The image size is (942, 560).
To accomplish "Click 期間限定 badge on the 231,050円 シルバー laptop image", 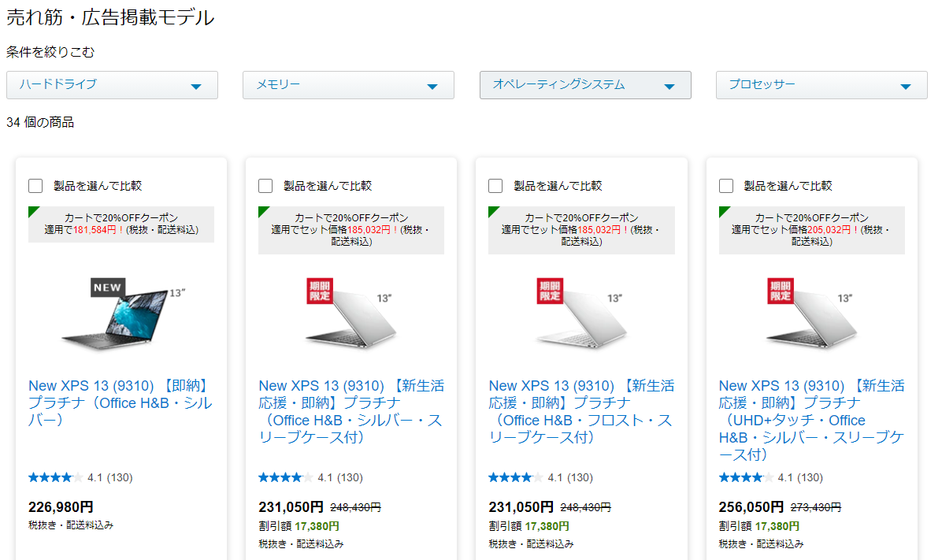I will (x=320, y=291).
